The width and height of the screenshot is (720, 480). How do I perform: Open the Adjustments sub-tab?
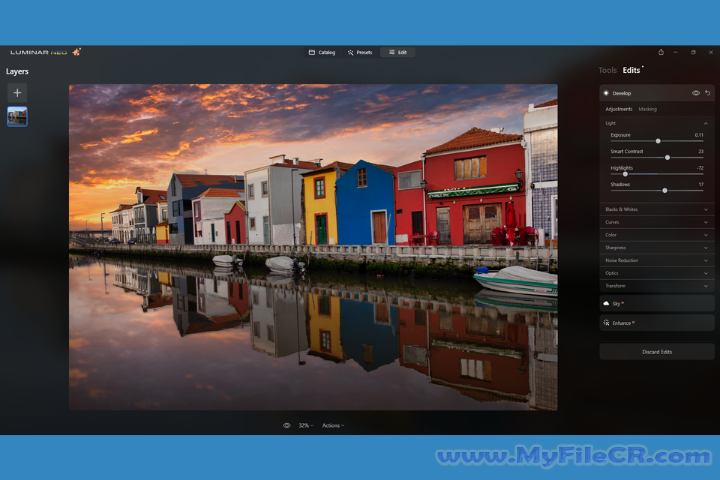(x=619, y=109)
